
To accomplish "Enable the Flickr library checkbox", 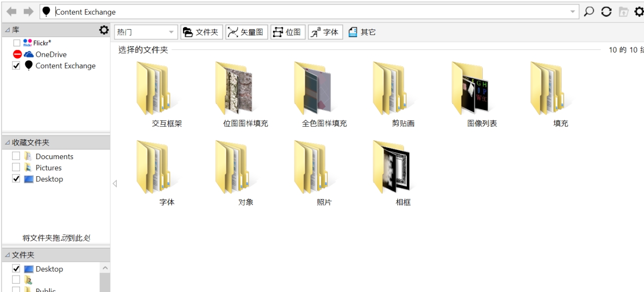I will point(17,43).
